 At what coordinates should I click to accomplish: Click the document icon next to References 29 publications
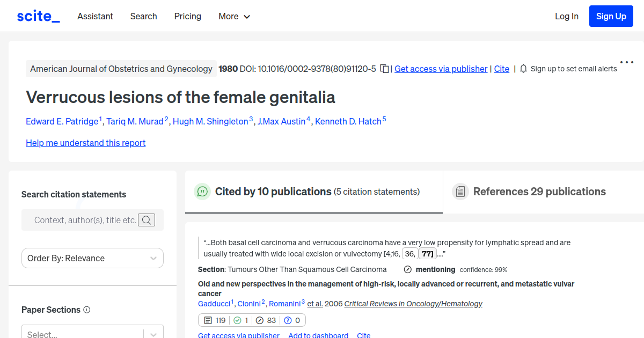click(460, 191)
